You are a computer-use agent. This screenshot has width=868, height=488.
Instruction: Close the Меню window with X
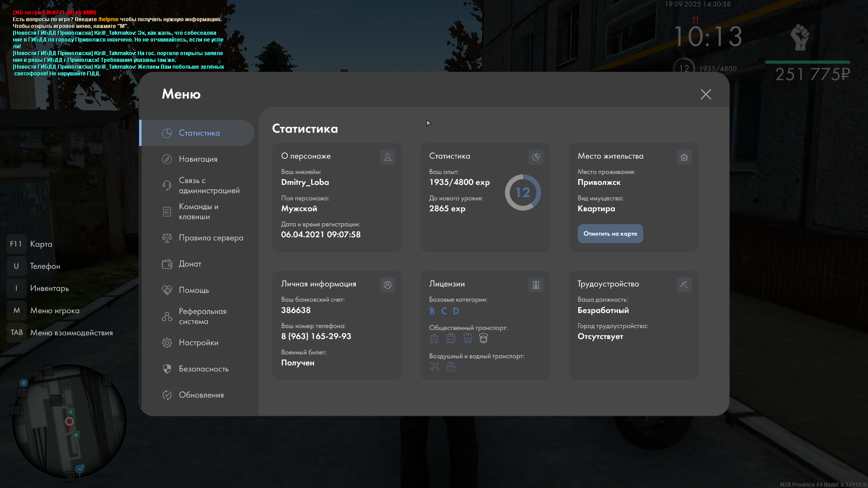coord(706,94)
